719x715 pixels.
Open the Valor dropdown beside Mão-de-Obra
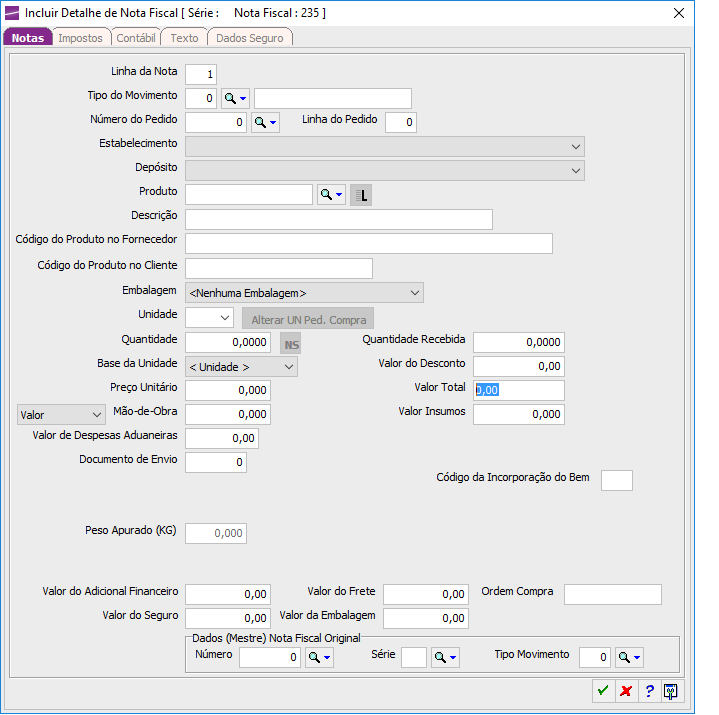62,414
